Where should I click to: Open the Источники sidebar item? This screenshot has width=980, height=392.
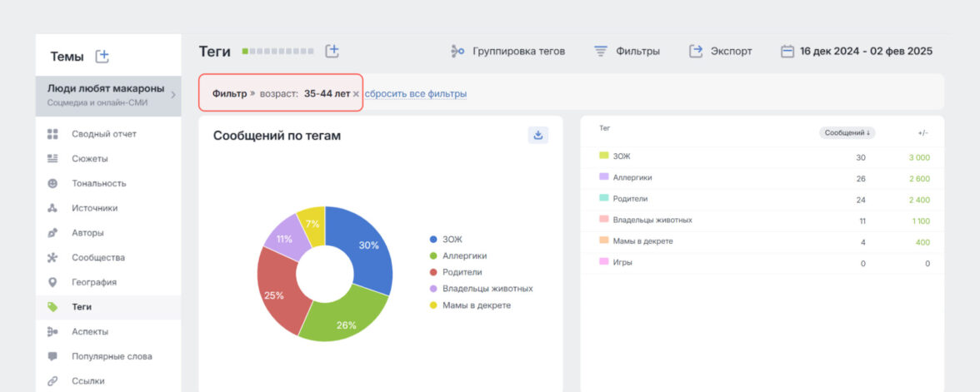coord(94,208)
